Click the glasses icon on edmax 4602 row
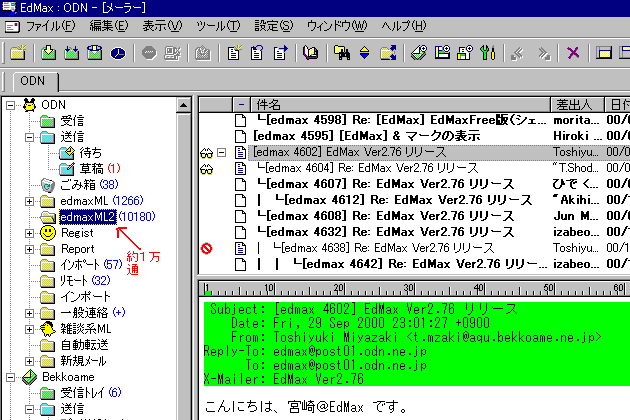The height and width of the screenshot is (420, 630). tap(207, 153)
